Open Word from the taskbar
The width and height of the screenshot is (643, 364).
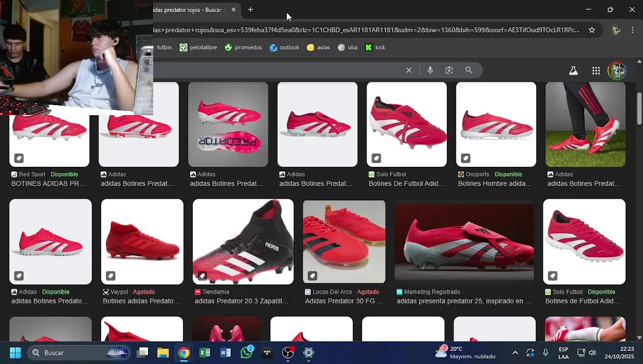coord(225,352)
